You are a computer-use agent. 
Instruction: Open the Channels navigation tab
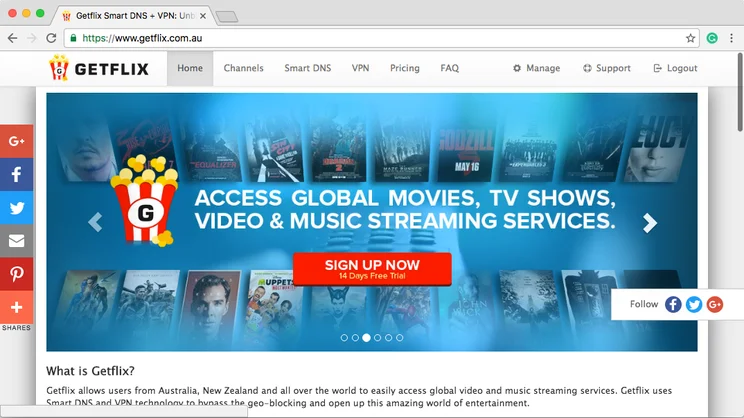(243, 68)
